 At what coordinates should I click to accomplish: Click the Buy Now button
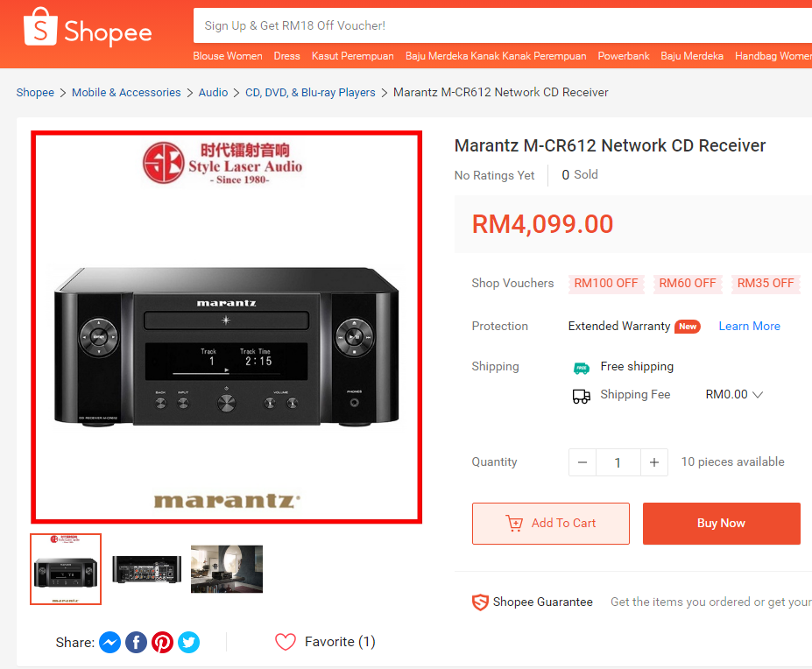click(722, 524)
